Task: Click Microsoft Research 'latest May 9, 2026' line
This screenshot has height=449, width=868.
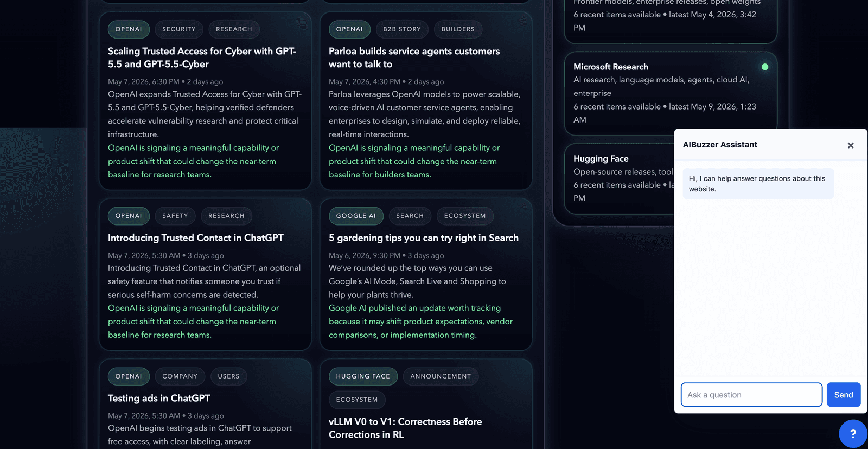Action: (x=665, y=113)
